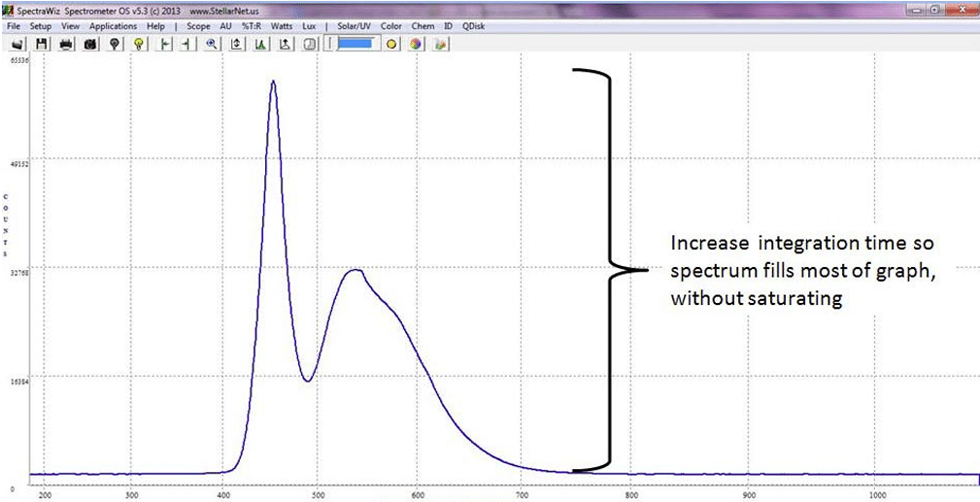Take dark reference with dark bulb icon
Image resolution: width=980 pixels, height=502 pixels.
point(115,44)
